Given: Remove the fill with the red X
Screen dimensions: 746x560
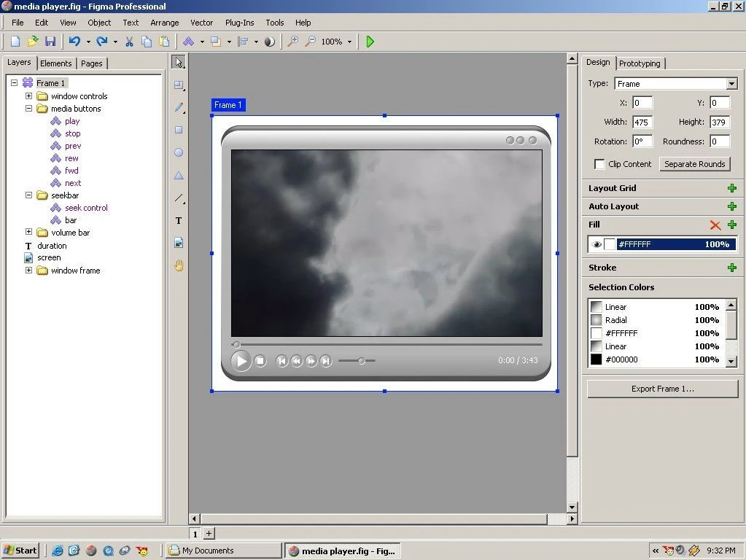Looking at the screenshot, I should click(715, 225).
